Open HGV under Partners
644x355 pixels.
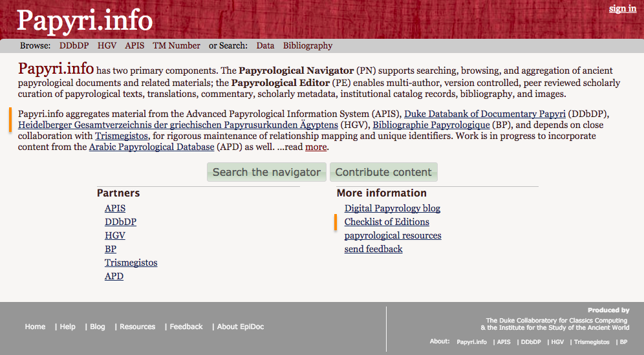pos(115,235)
